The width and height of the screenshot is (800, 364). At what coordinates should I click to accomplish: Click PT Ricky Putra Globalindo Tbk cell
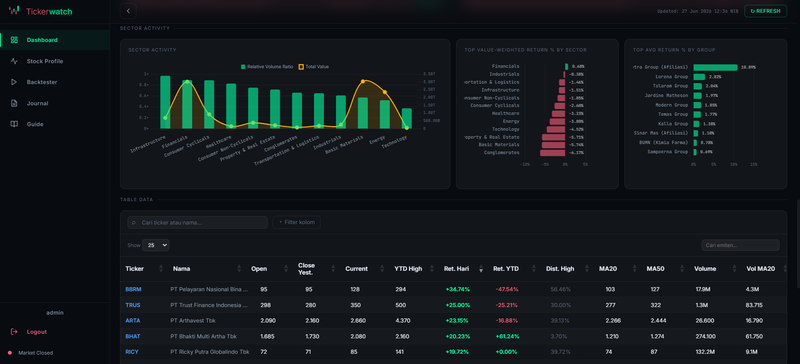(210, 352)
